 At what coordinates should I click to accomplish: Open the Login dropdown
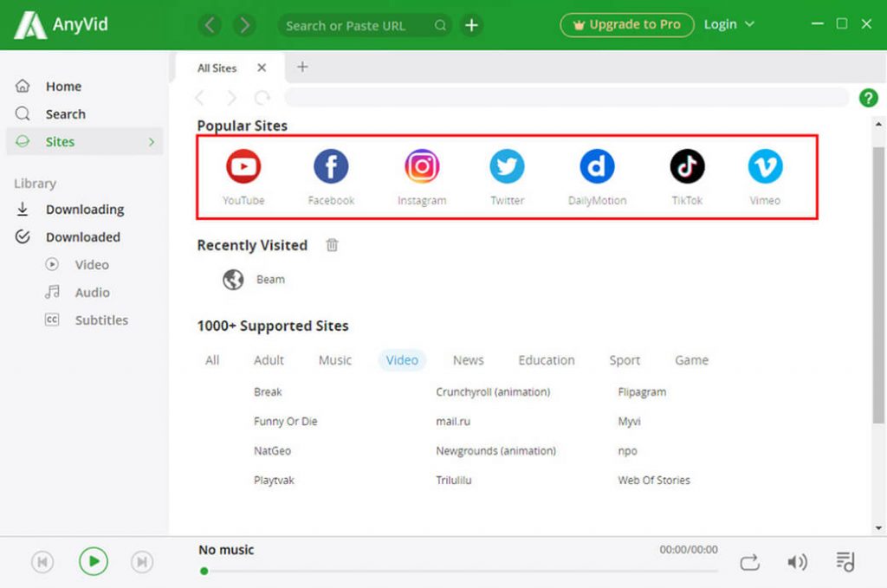(728, 24)
